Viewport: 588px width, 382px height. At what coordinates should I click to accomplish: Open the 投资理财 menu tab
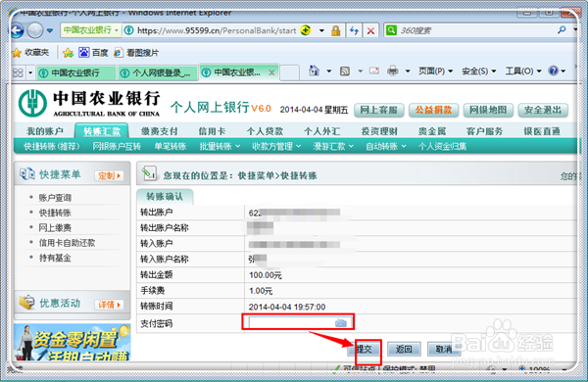pos(379,131)
